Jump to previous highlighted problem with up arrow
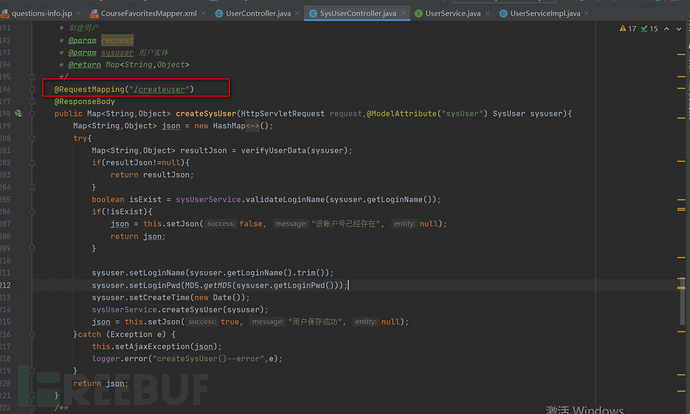 667,29
